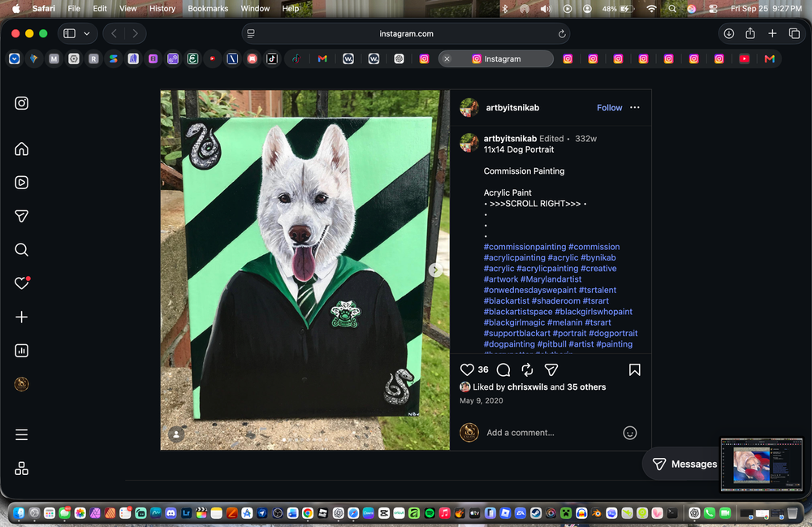This screenshot has height=527, width=812.
Task: Toggle Safari sidebar button
Action: [69, 33]
